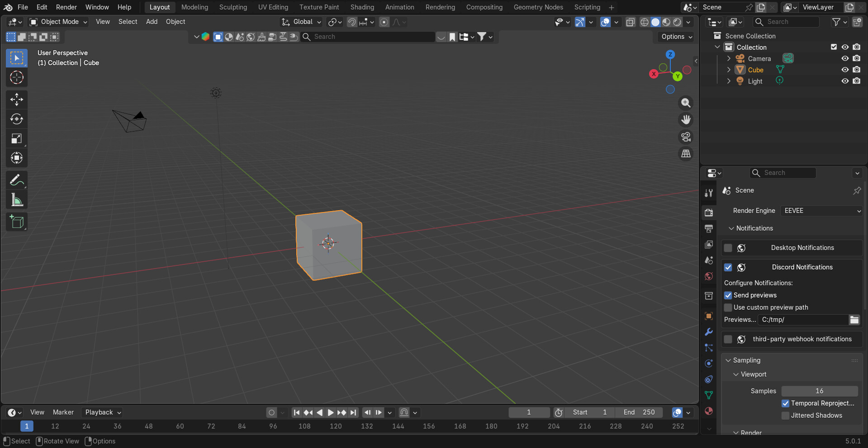Open the Object Mode dropdown
Screen dimensions: 868x448
click(58, 22)
